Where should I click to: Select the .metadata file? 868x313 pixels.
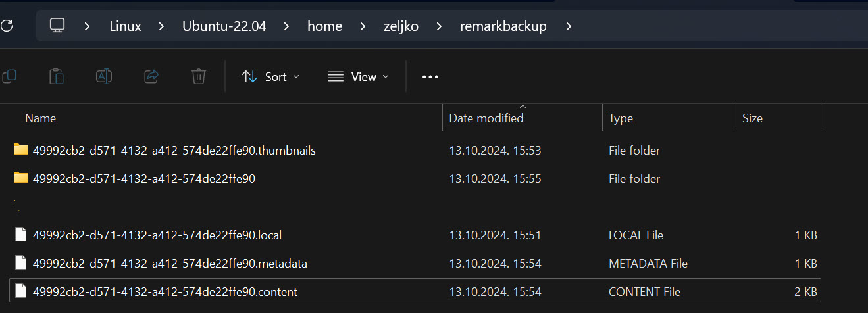tap(170, 264)
